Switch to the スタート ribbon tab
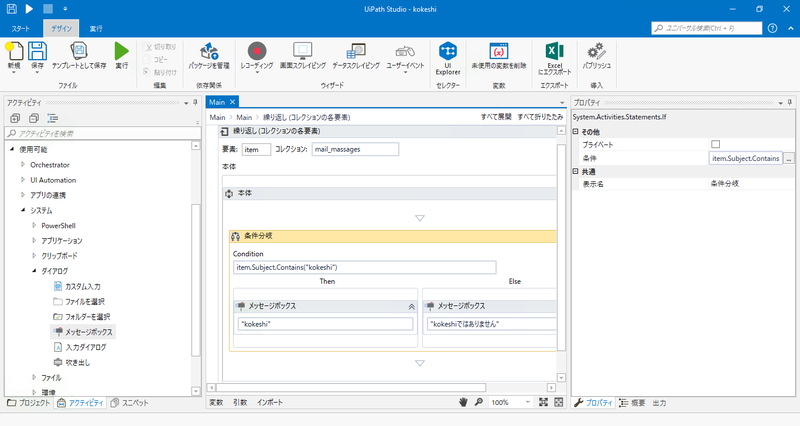 [x=21, y=29]
